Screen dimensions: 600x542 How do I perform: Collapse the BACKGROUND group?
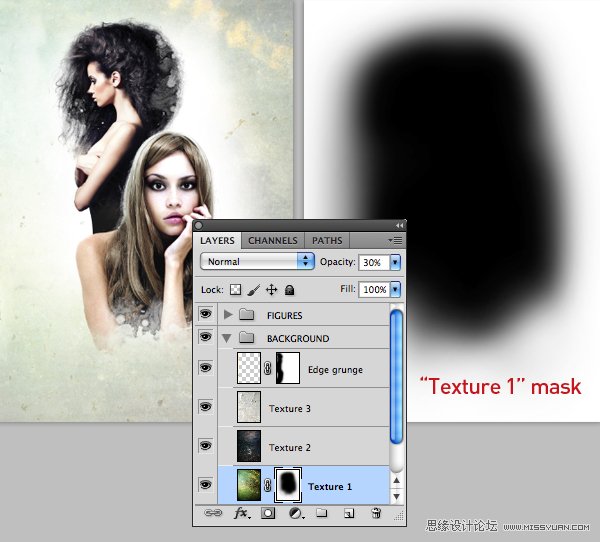click(x=227, y=338)
